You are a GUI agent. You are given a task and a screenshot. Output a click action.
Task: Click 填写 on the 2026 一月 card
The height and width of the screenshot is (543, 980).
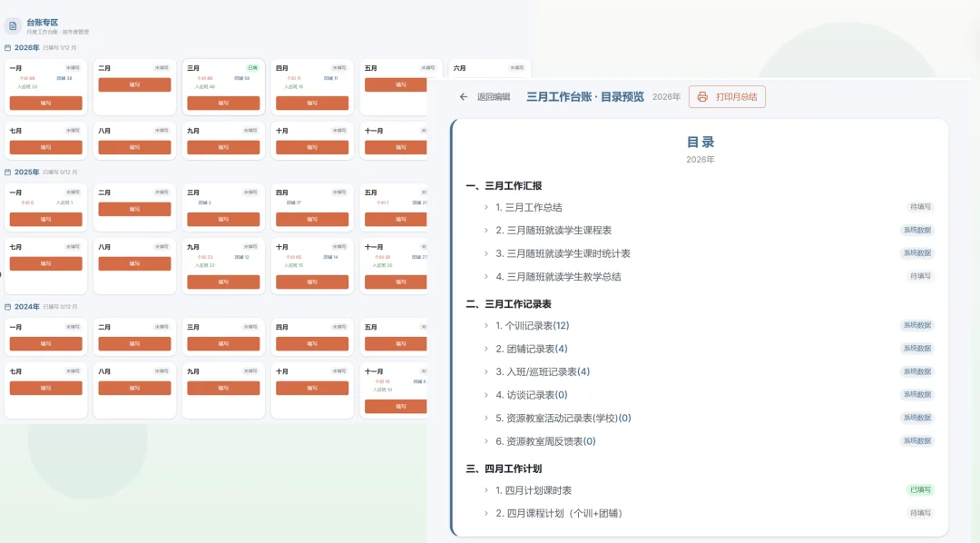pyautogui.click(x=45, y=103)
